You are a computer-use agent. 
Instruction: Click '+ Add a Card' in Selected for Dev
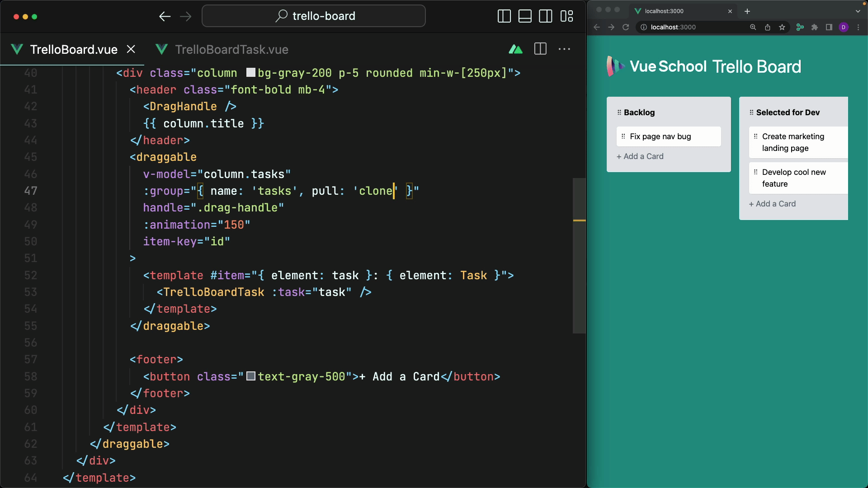pyautogui.click(x=773, y=204)
